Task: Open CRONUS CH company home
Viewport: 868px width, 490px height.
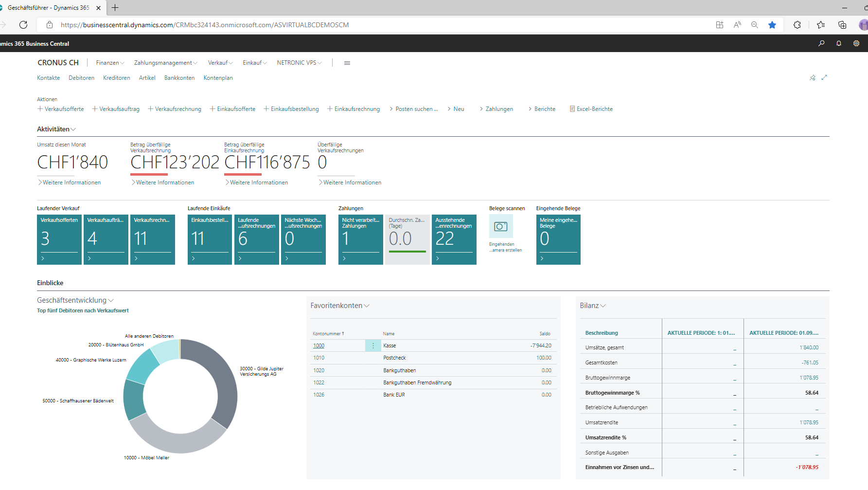Action: (58, 63)
